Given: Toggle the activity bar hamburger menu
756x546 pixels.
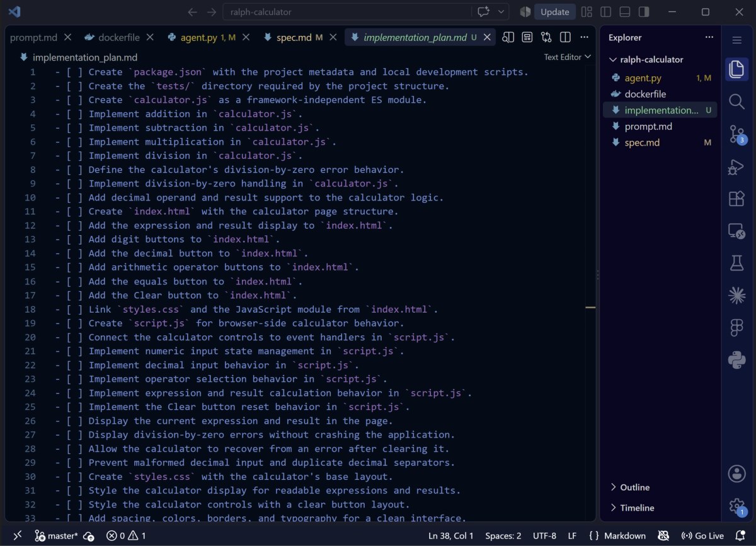Looking at the screenshot, I should click(736, 40).
